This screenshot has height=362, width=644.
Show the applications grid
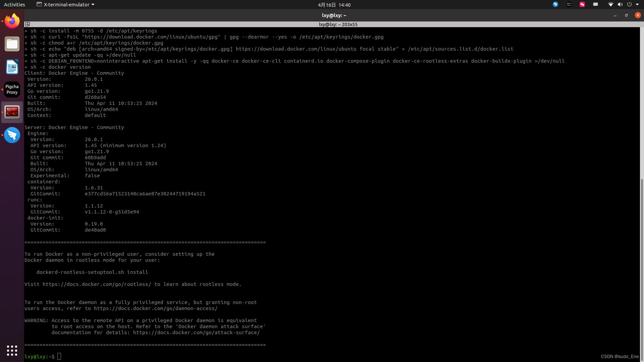[x=12, y=351]
